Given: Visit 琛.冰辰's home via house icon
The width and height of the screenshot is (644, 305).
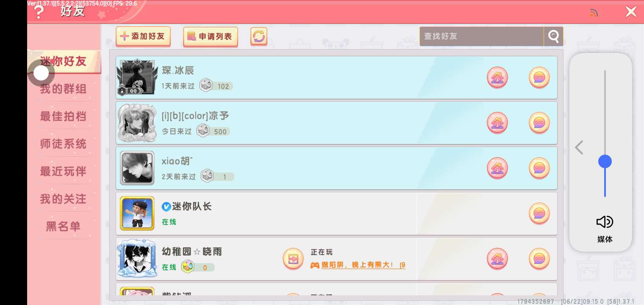Looking at the screenshot, I should tap(497, 78).
